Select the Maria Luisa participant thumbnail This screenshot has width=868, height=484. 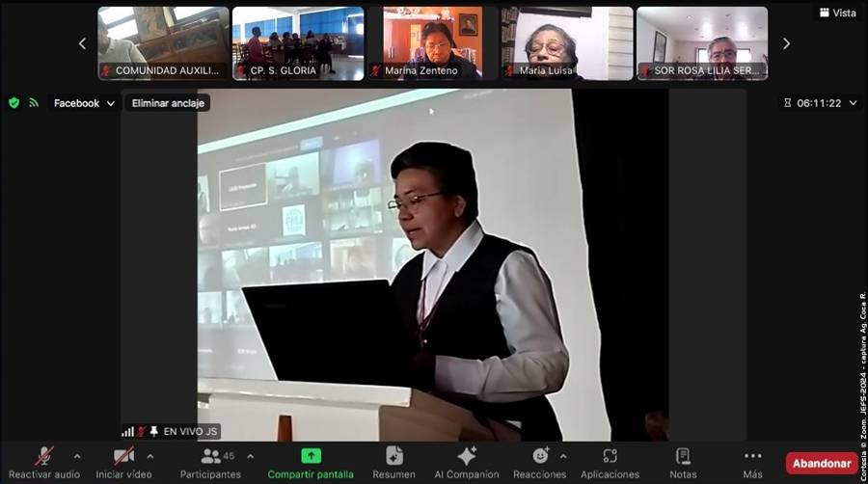[567, 43]
